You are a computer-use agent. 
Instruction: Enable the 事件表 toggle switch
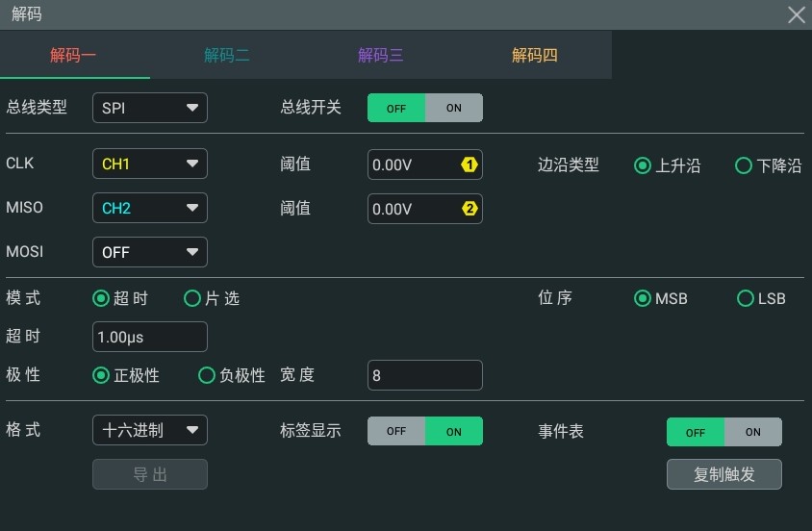[x=753, y=432]
